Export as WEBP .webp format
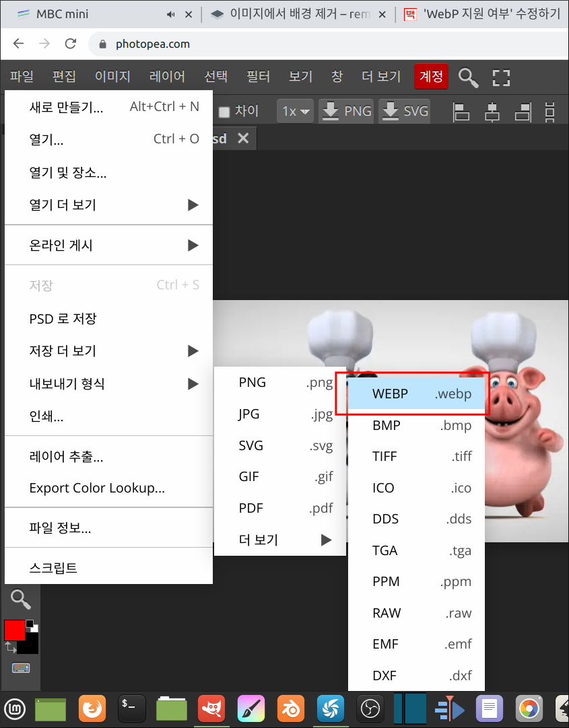Viewport: 569px width, 728px height. tap(416, 394)
